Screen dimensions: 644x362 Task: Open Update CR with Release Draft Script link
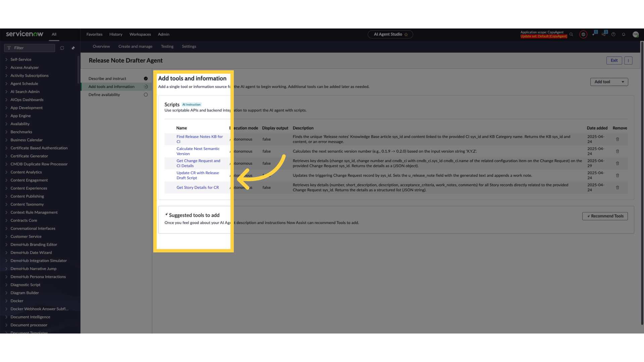pyautogui.click(x=198, y=175)
